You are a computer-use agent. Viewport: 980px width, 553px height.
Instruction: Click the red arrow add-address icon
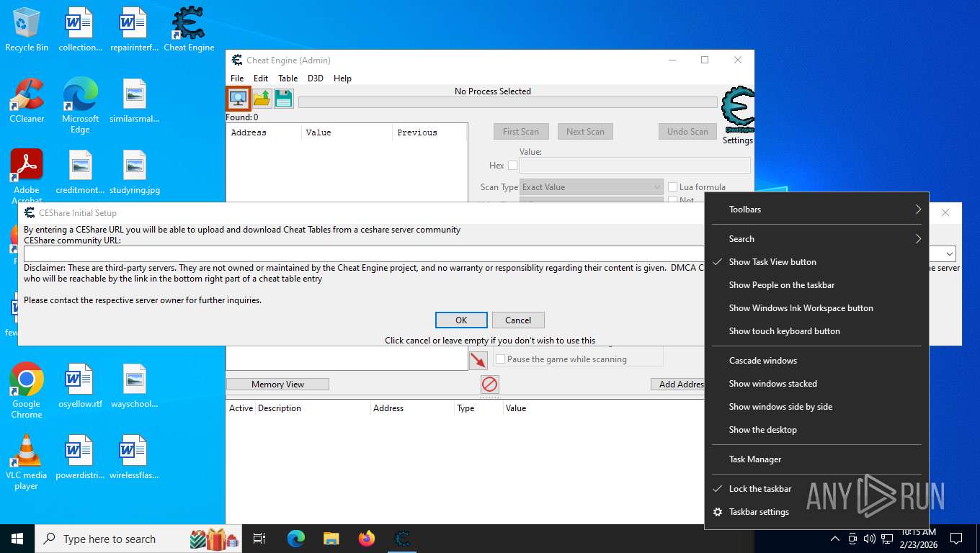(478, 360)
